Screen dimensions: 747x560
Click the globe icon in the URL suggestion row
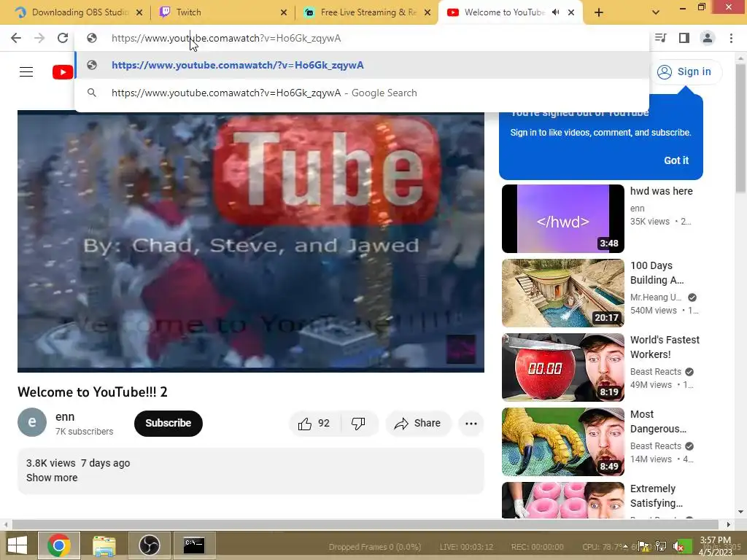tap(92, 65)
